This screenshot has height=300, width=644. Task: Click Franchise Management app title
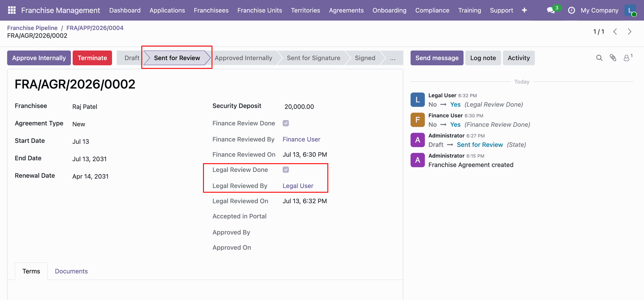tap(60, 10)
